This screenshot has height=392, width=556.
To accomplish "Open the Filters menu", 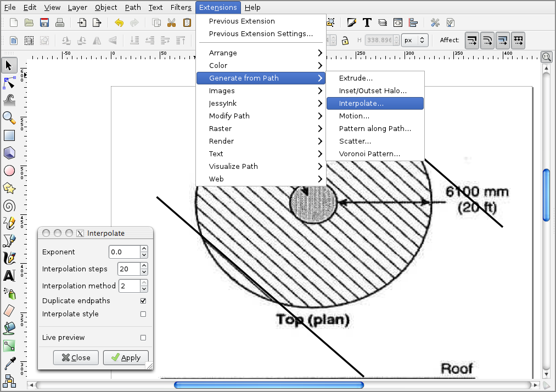I will tap(181, 7).
